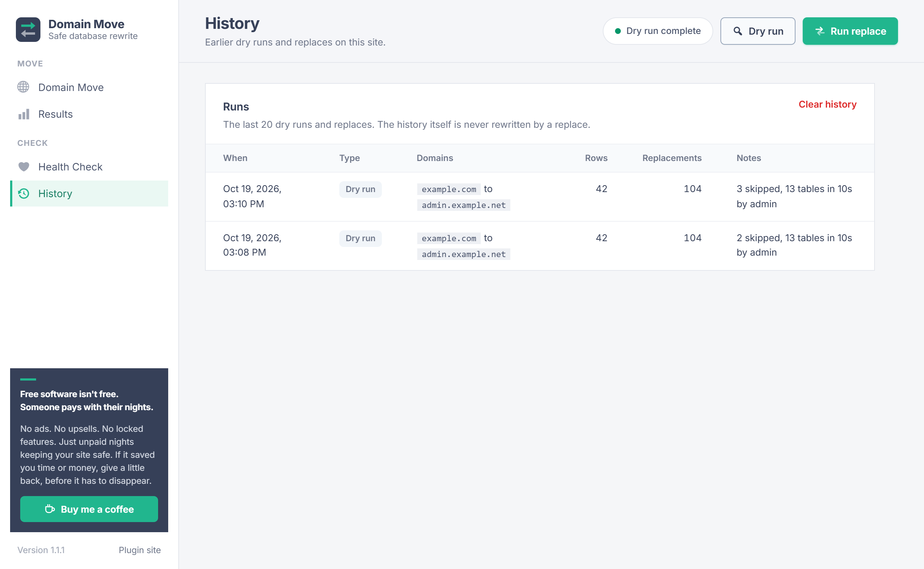Click the Run replace button
Screen dimensions: 924x569
(850, 31)
